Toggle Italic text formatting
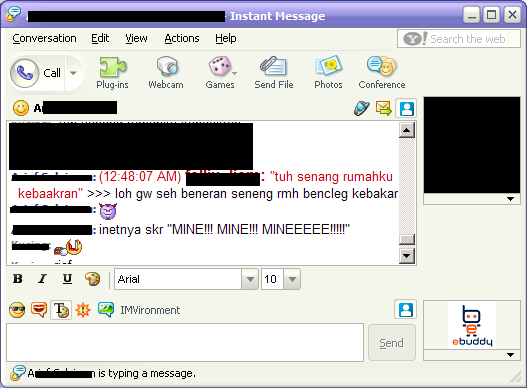This screenshot has width=529, height=388. point(42,279)
